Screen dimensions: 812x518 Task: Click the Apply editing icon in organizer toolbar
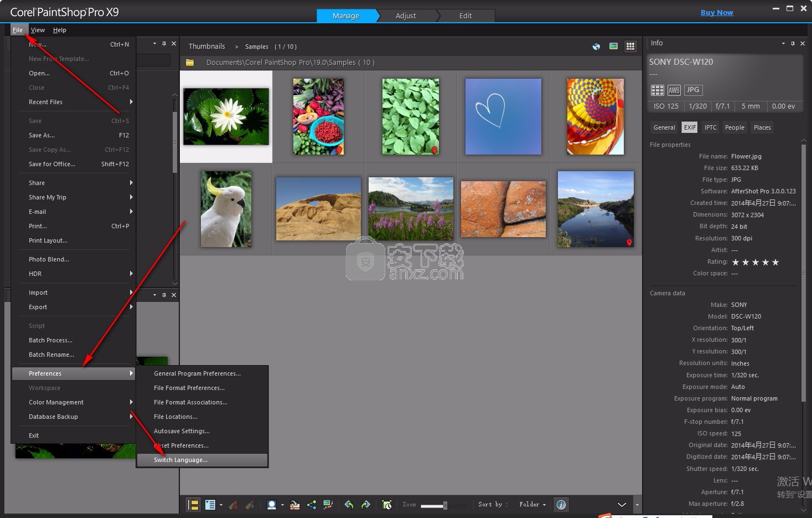tap(250, 505)
